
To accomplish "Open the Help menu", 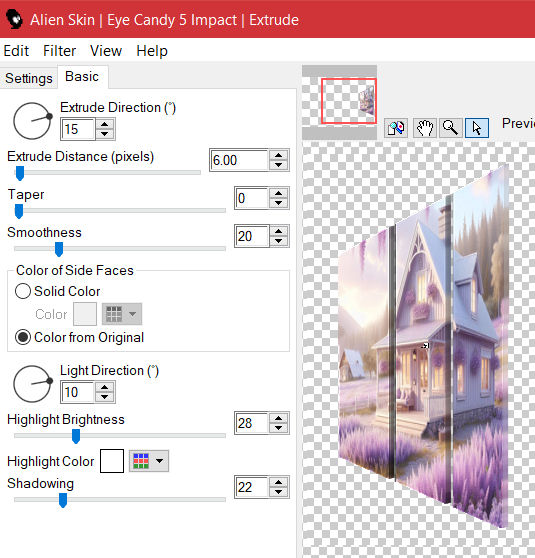I will click(152, 51).
